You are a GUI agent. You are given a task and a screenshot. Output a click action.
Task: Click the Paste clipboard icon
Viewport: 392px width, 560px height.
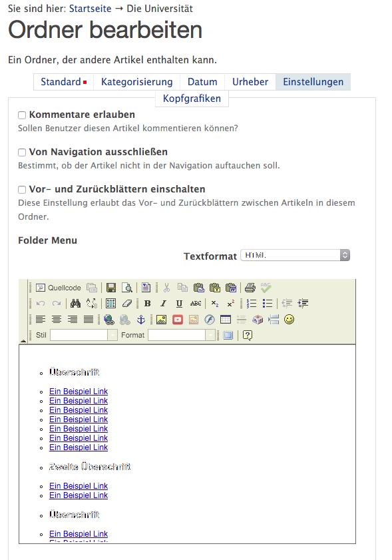pos(198,288)
